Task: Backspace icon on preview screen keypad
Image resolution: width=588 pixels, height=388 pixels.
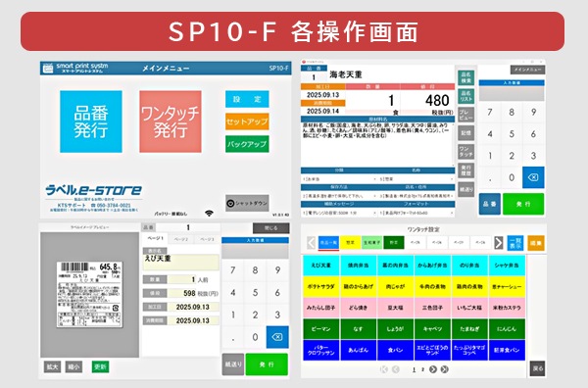Action: point(277,337)
